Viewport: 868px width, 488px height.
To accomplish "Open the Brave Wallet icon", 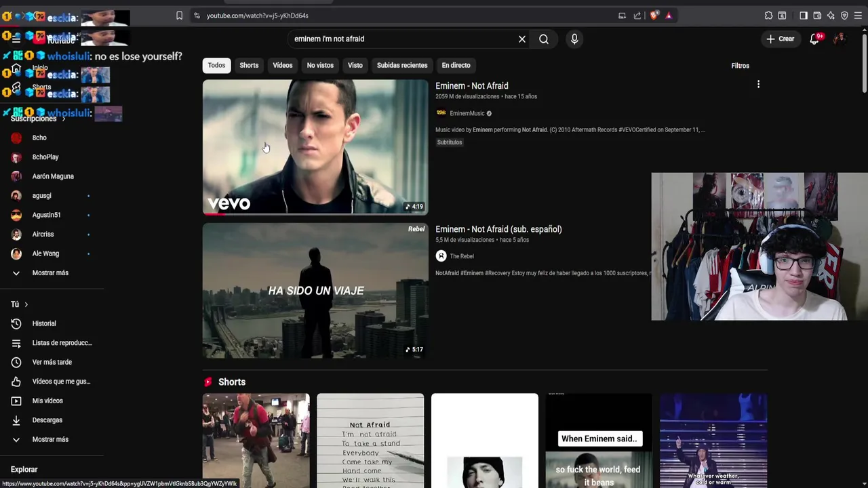I will click(x=817, y=16).
